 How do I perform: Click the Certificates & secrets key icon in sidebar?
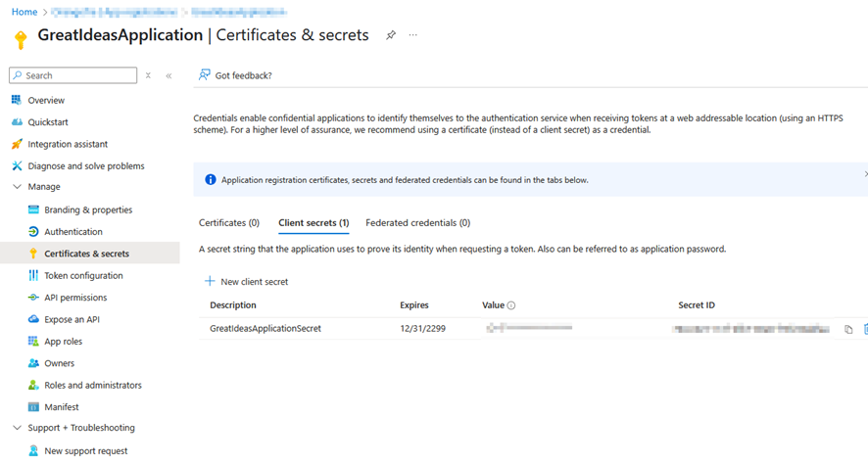pos(33,254)
